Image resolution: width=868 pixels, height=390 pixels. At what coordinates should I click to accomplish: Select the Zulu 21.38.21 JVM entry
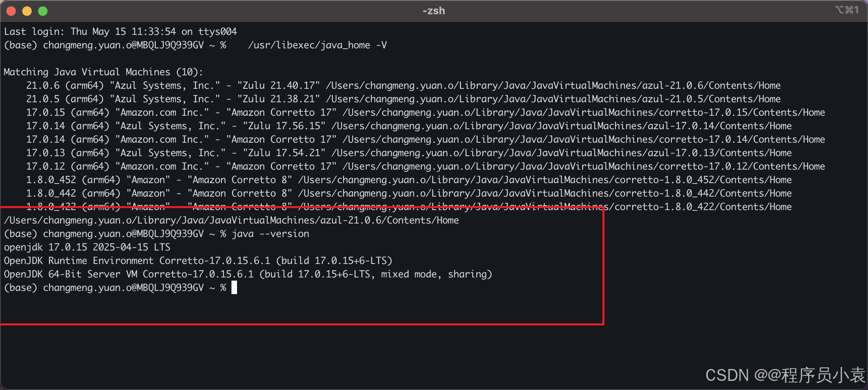click(x=403, y=99)
